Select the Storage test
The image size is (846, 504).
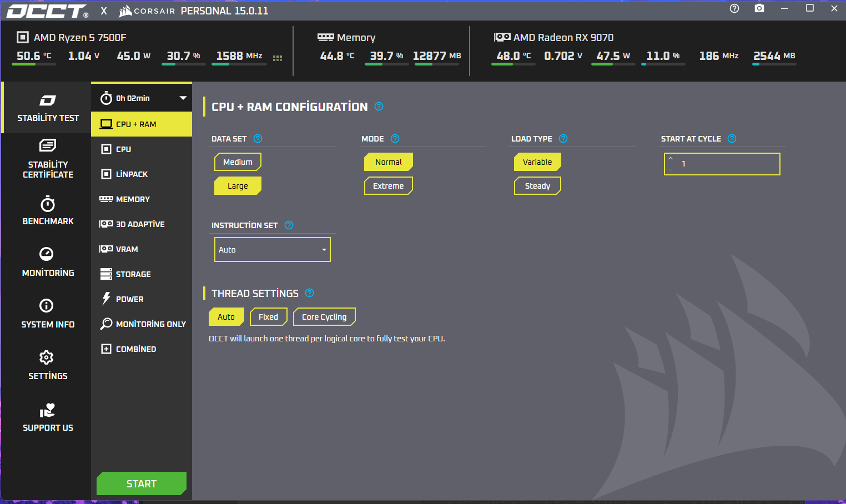[142, 274]
